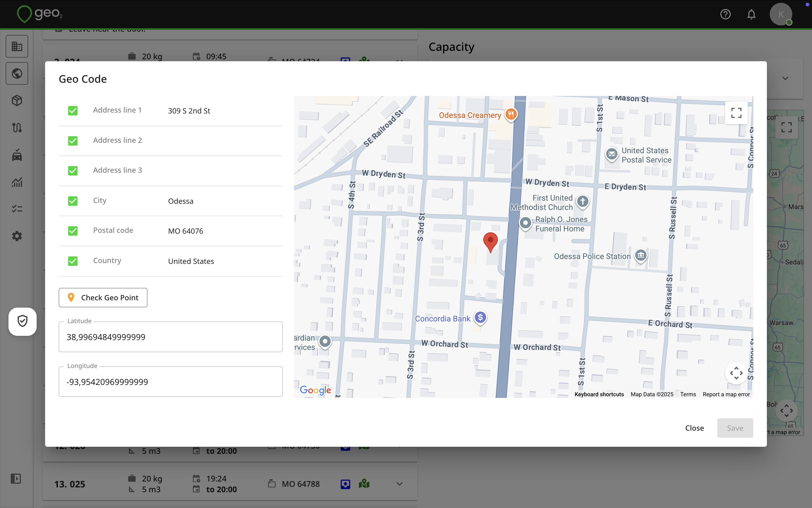The height and width of the screenshot is (508, 812).
Task: Click the Capacity heading in background
Action: click(451, 47)
